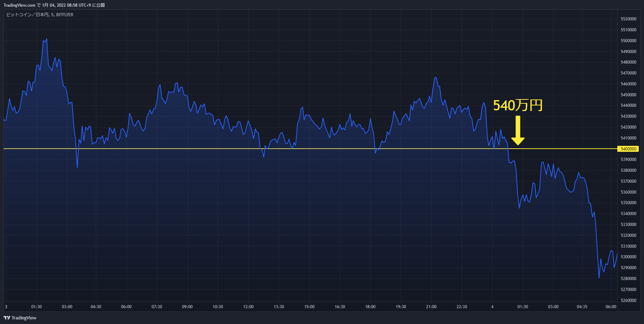Click the 03:00 time label after day 3
Screen dimensions: 644x324
click(67, 307)
